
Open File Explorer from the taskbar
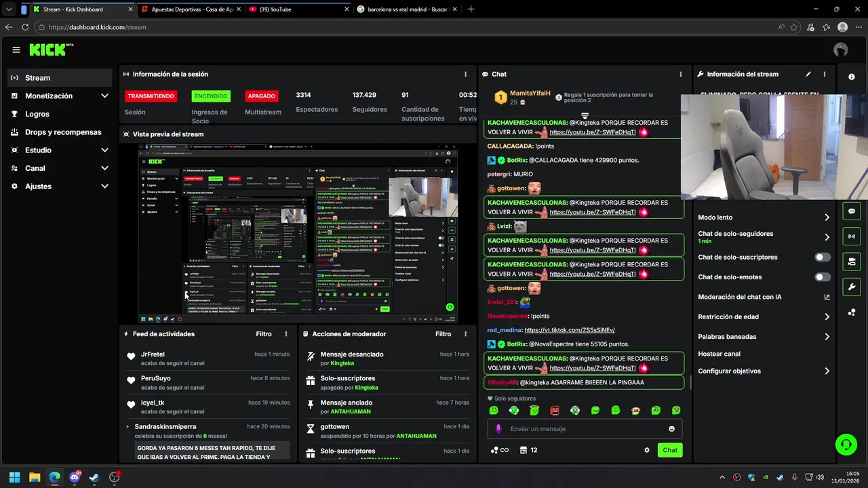click(35, 477)
